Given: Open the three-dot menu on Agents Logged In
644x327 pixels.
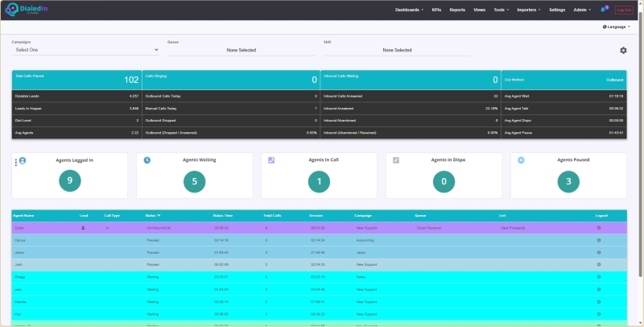Looking at the screenshot, I should pyautogui.click(x=15, y=162).
